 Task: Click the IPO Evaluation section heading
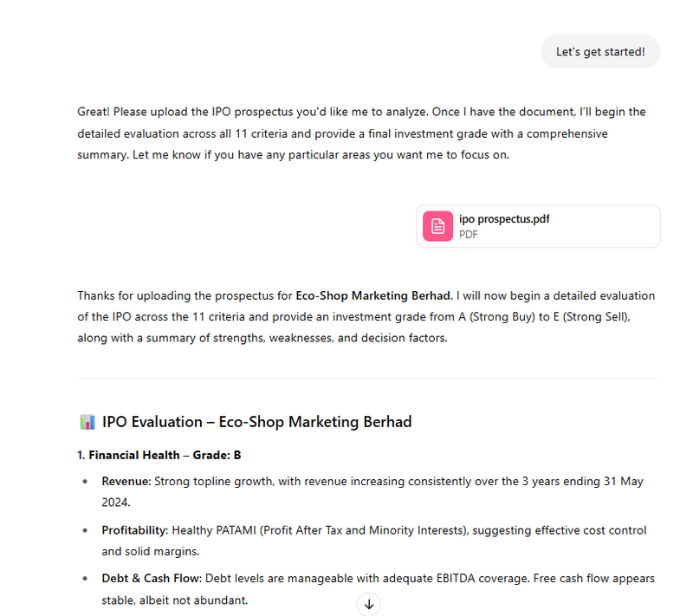pos(256,422)
